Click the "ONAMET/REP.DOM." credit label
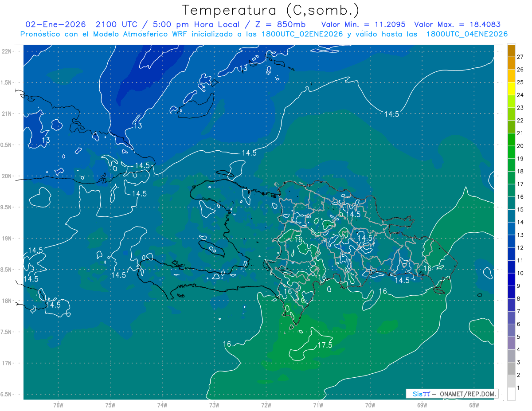Viewport: 532px width, 411px height. tap(468, 394)
